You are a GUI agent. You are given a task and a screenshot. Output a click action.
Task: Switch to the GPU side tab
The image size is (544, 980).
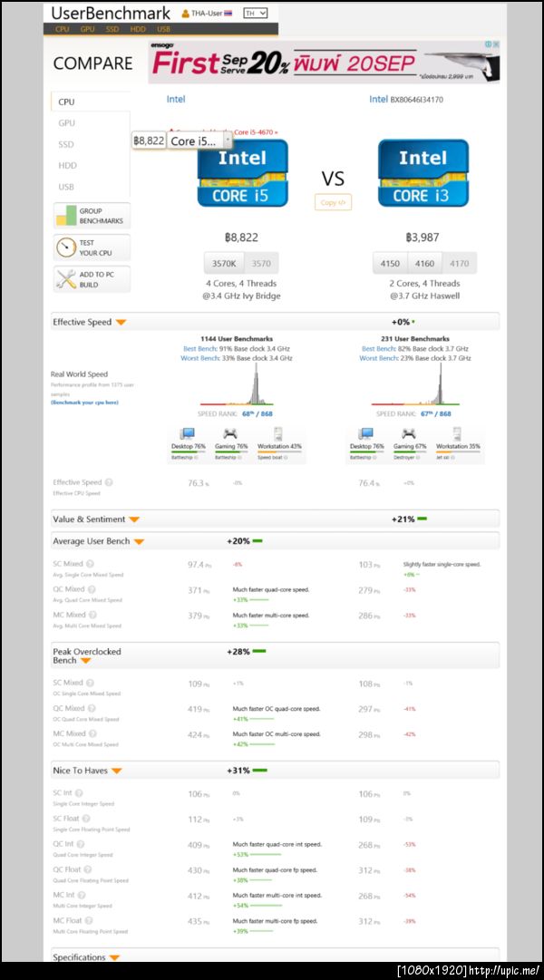click(66, 123)
